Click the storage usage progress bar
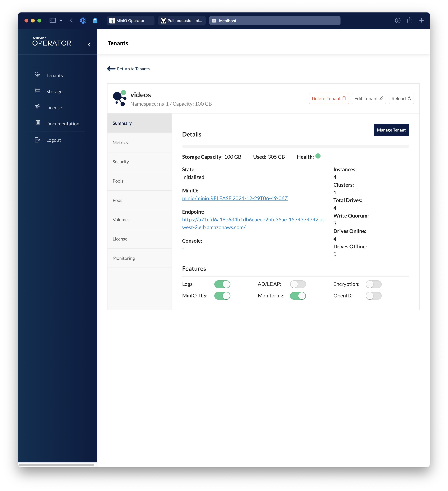448x491 pixels. [295, 147]
